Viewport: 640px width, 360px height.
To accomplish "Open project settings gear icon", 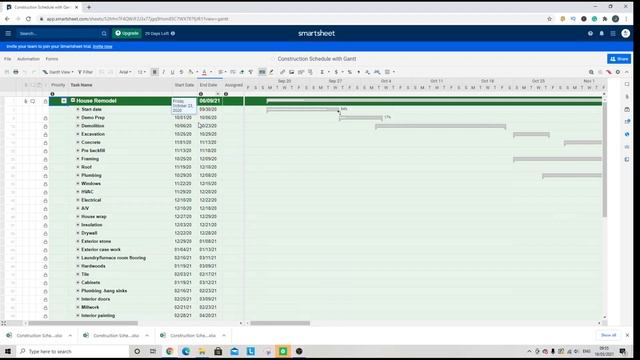I will (618, 72).
